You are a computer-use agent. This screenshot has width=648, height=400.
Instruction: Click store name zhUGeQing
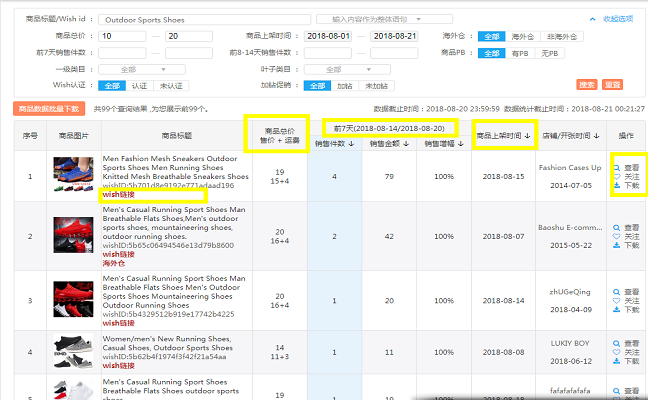570,292
